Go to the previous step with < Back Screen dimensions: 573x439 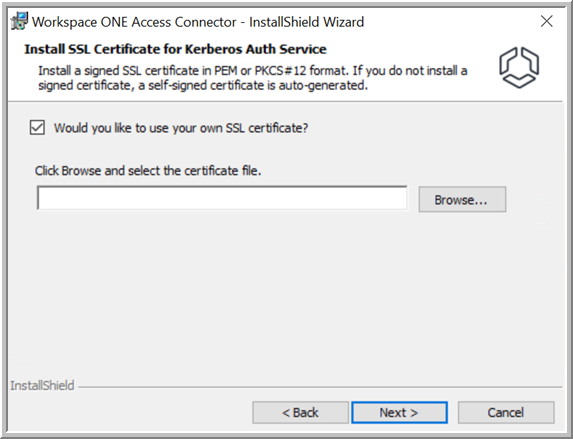[x=300, y=413]
